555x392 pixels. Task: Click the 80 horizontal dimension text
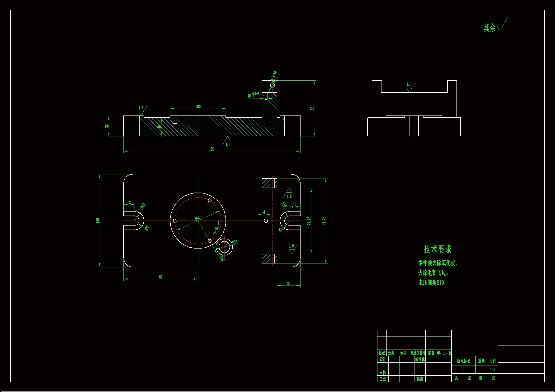161,277
